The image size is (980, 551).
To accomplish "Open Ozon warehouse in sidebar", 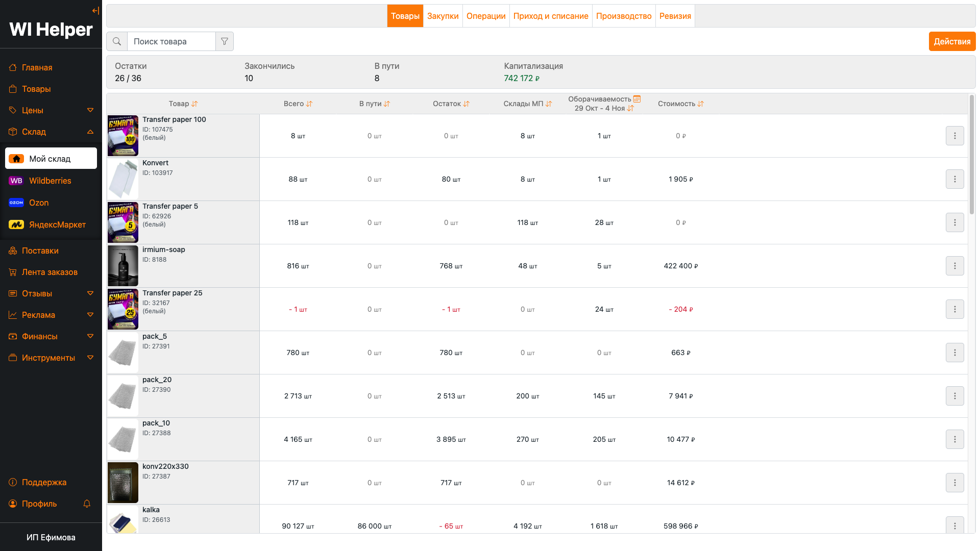I will 39,203.
